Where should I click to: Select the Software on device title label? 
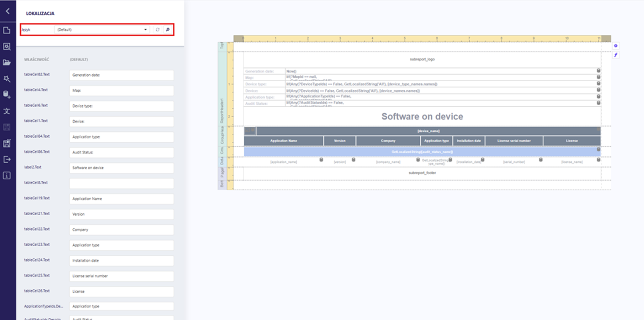point(422,117)
